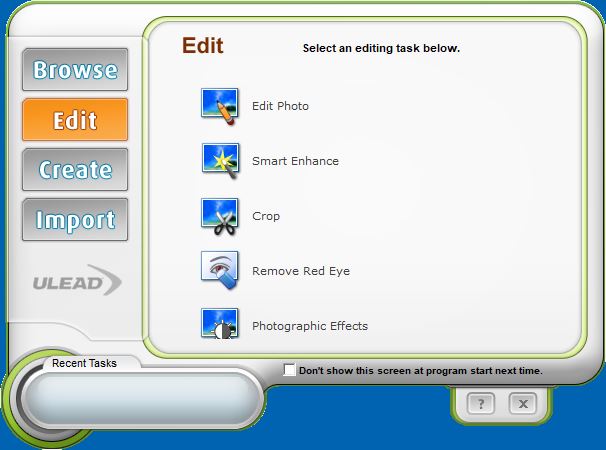The width and height of the screenshot is (606, 450).
Task: Click inside the Recent Tasks list box
Action: (141, 398)
